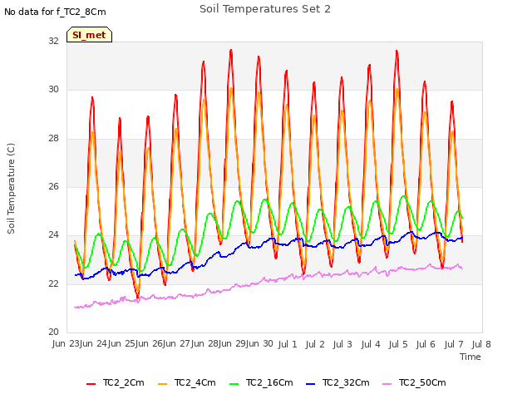Click the Jul 4 date tick label
532x399 pixels.
click(371, 344)
